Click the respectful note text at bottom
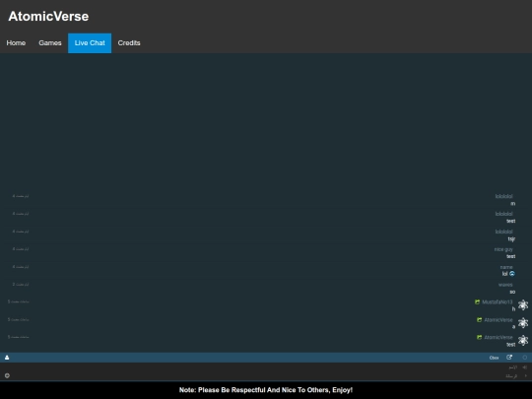The image size is (532, 399). click(x=266, y=390)
